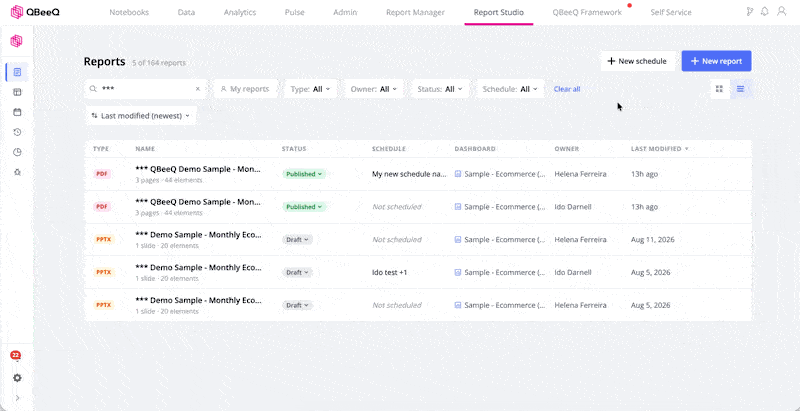The image size is (800, 411).
Task: Open Draft status dropdown on Ido test +1 row
Action: [x=297, y=272]
